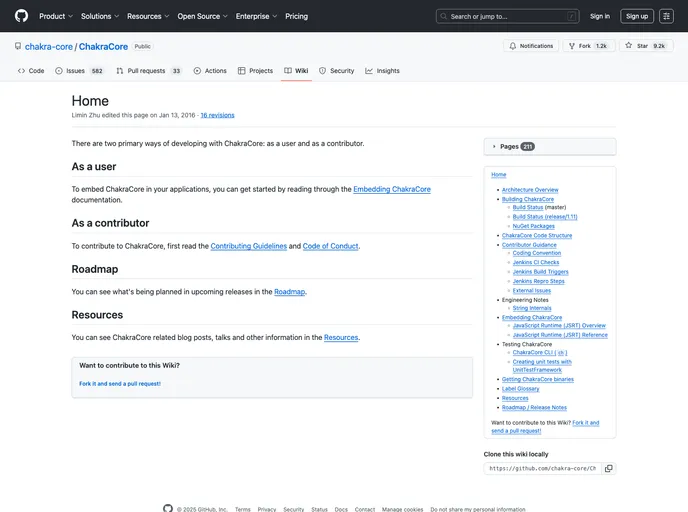Open the footer Terms link
The height and width of the screenshot is (512, 688).
(243, 509)
